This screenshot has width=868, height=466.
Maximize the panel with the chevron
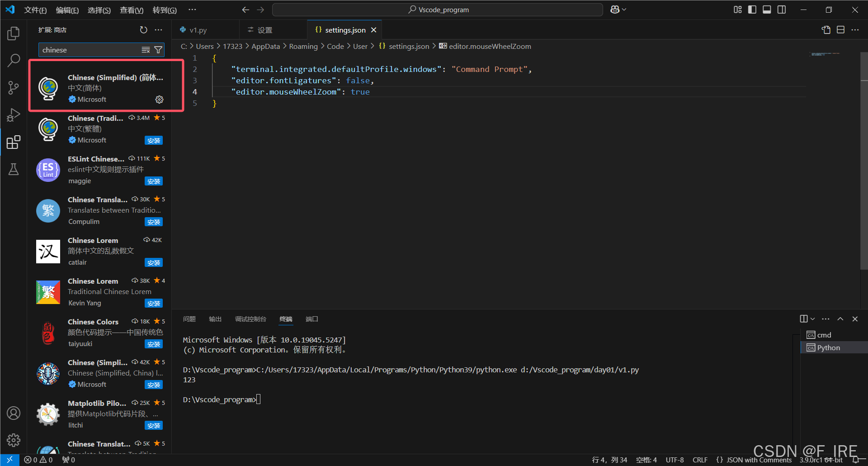click(x=840, y=319)
